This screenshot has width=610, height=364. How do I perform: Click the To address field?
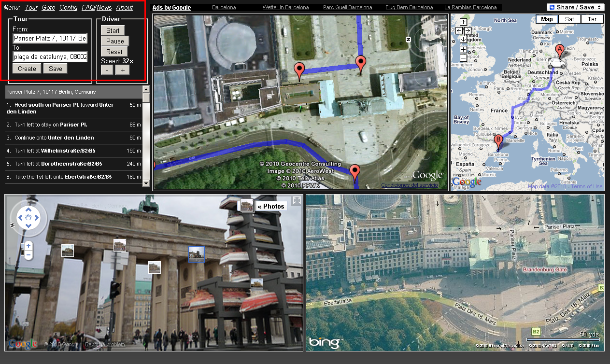[x=50, y=56]
